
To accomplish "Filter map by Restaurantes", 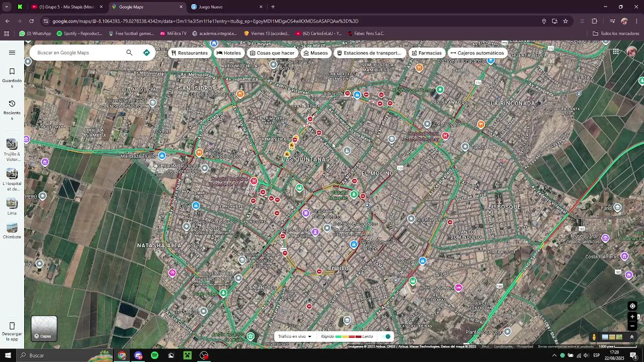I will (189, 53).
